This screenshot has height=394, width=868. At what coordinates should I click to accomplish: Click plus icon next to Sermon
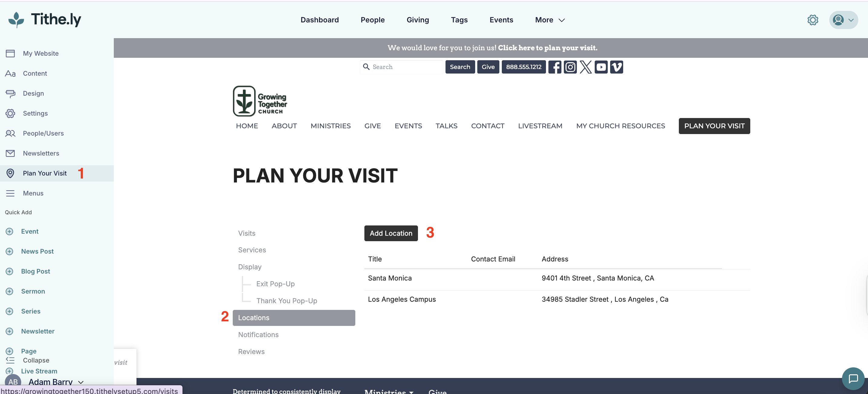[9, 291]
